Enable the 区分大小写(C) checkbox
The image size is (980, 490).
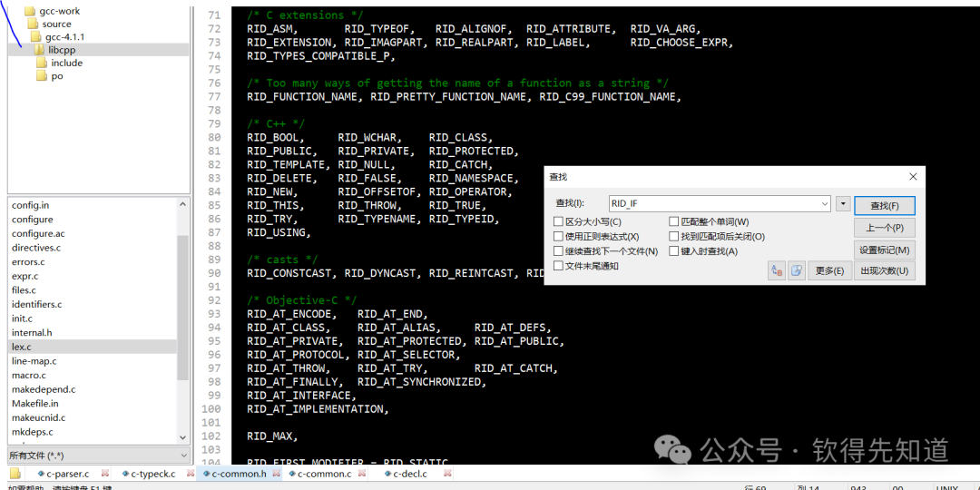coord(558,222)
